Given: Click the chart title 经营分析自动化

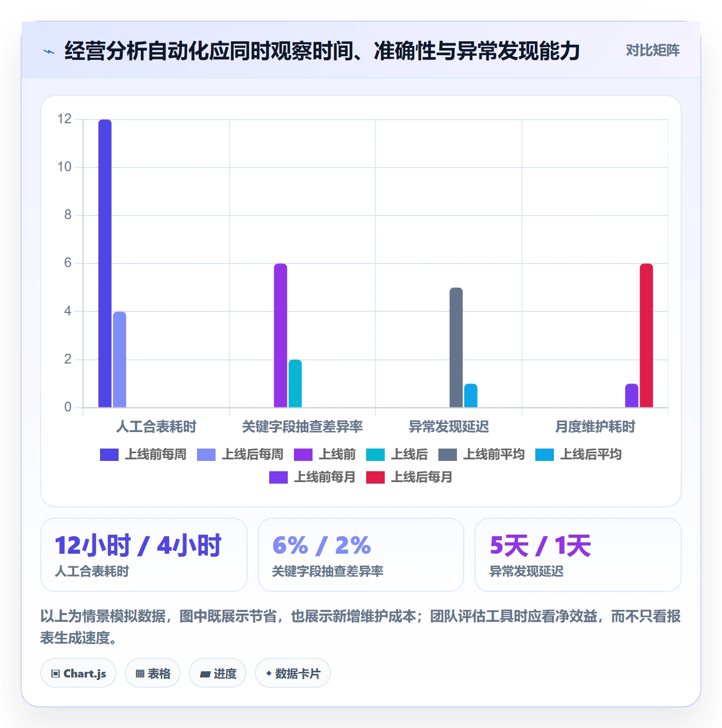Looking at the screenshot, I should pos(322,51).
